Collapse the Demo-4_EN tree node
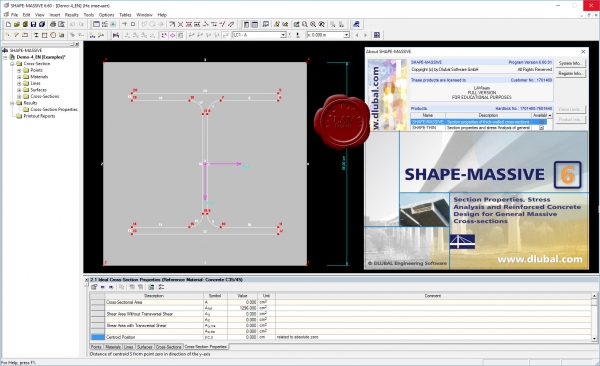Screen dimensions: 600x366 [5, 57]
